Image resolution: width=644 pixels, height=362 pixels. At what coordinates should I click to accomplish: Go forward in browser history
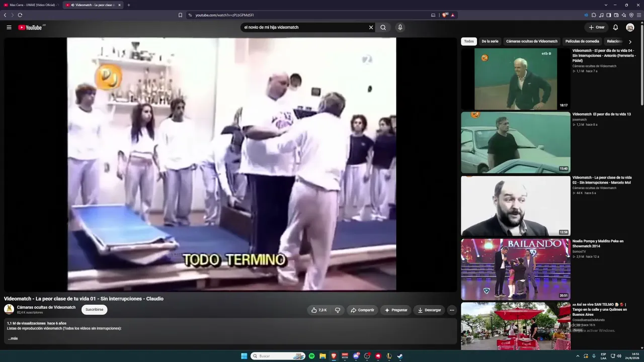(x=12, y=15)
